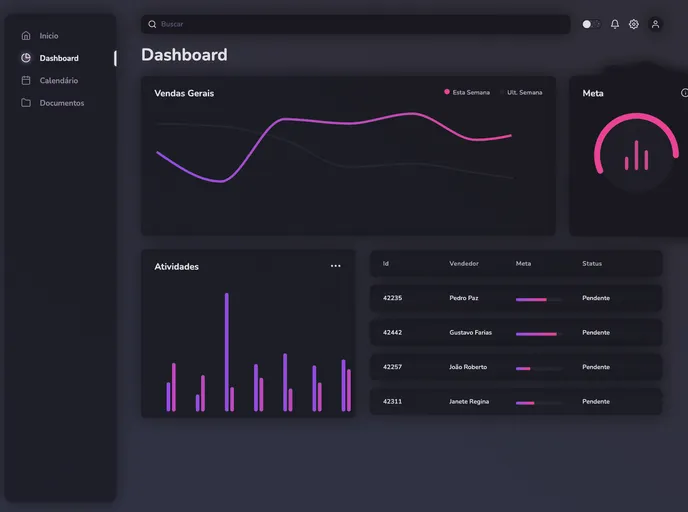The height and width of the screenshot is (512, 688).
Task: Open Atividades three-dot options menu
Action: [x=335, y=266]
